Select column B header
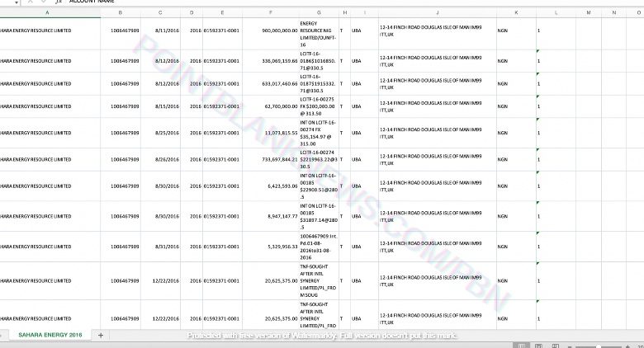 [x=121, y=12]
